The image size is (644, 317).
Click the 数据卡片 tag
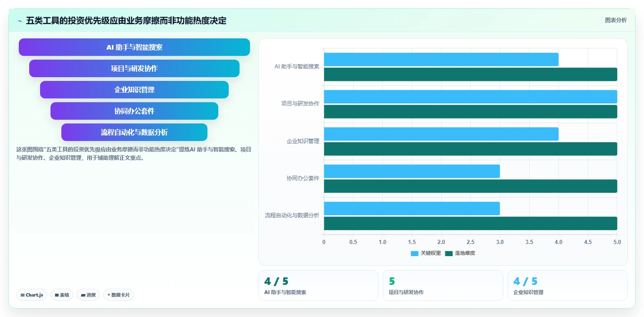[x=119, y=295]
